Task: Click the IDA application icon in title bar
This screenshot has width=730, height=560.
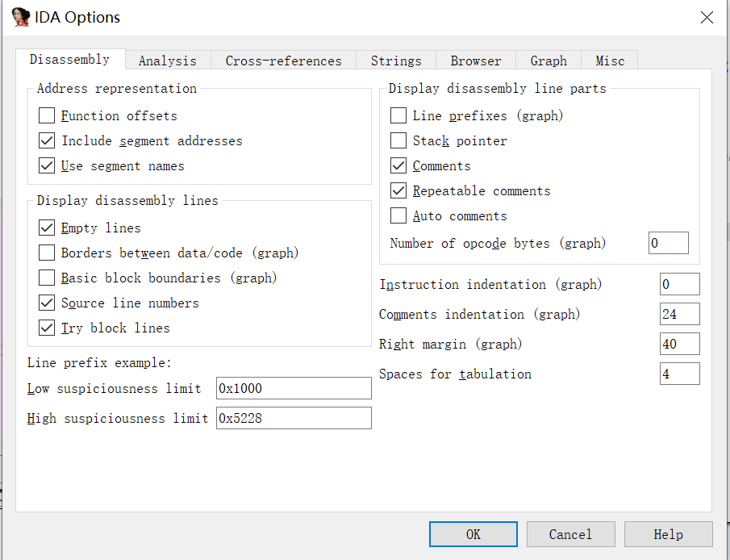Action: tap(21, 17)
